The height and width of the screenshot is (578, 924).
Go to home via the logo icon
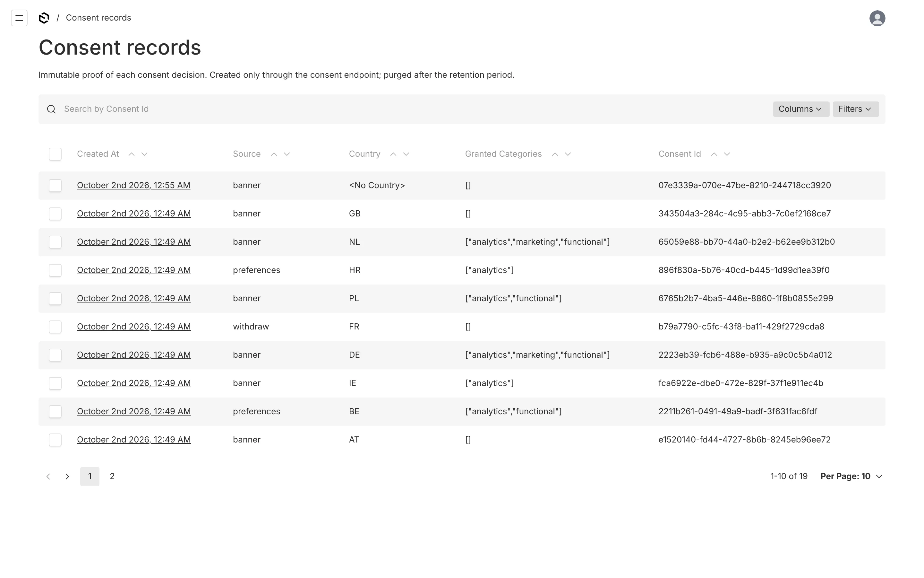click(x=44, y=18)
